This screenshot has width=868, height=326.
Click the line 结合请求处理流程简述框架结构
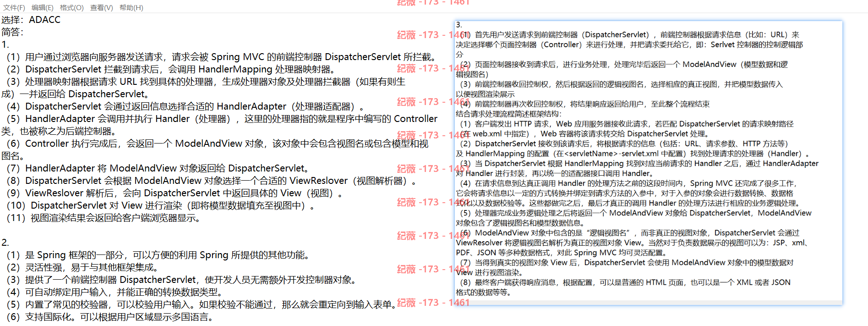(508, 114)
